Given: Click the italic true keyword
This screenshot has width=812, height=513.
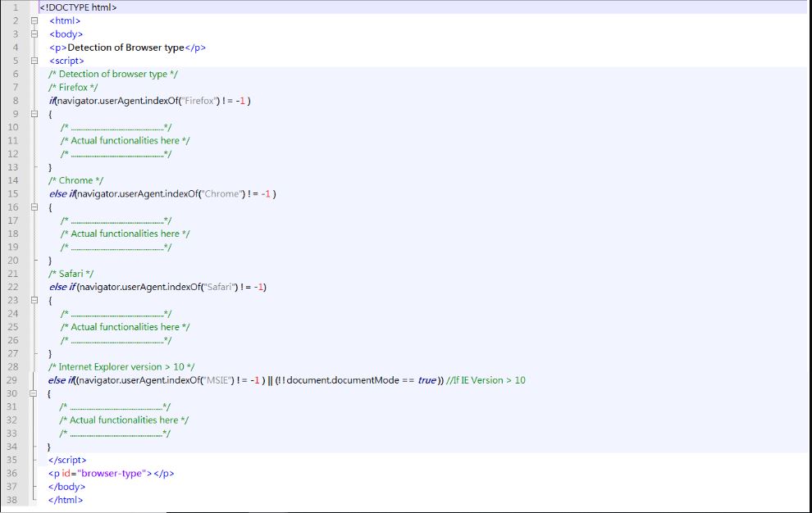Looking at the screenshot, I should pos(427,380).
